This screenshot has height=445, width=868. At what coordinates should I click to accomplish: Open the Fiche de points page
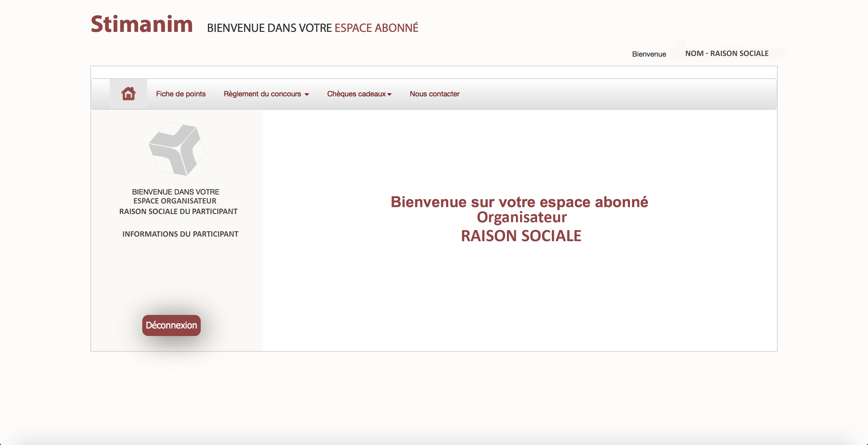[x=181, y=94]
